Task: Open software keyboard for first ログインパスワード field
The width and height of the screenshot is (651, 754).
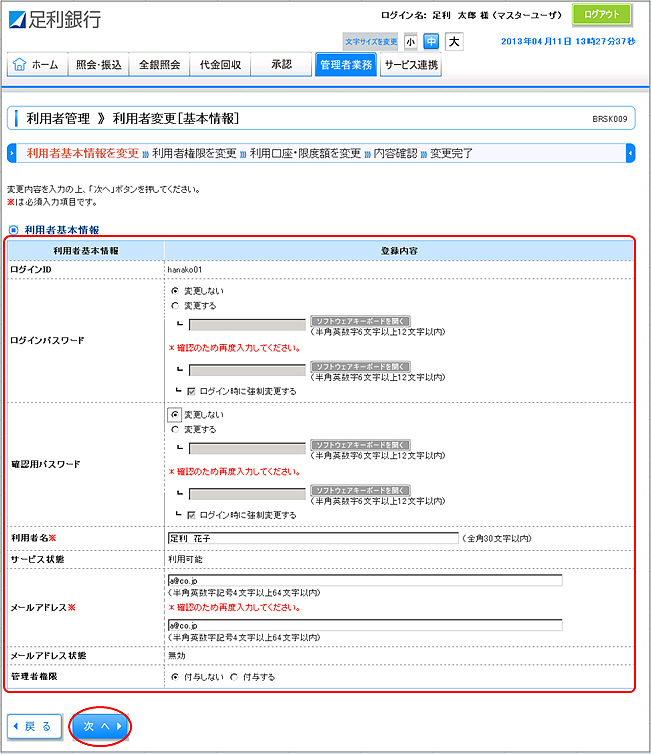Action: coord(360,321)
